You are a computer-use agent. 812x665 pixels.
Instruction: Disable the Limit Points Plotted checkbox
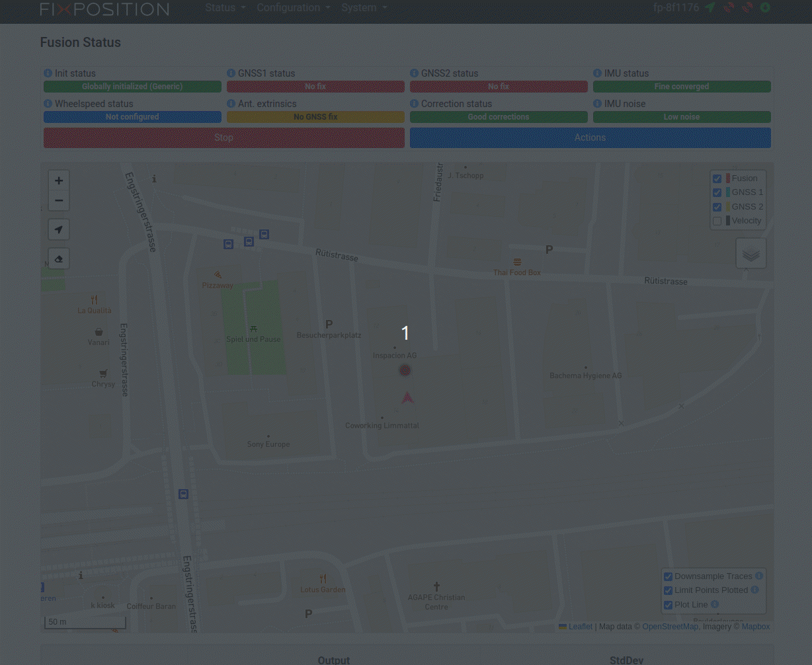point(668,590)
